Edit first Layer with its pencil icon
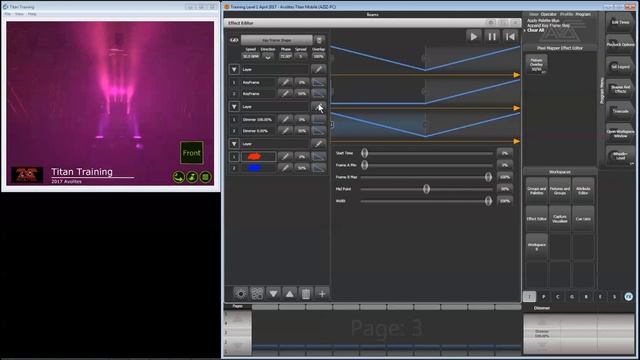Image resolution: width=640 pixels, height=360 pixels. tap(318, 69)
